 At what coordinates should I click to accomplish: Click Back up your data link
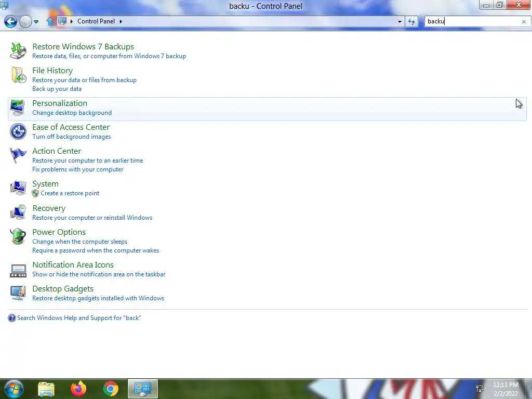[x=57, y=89]
